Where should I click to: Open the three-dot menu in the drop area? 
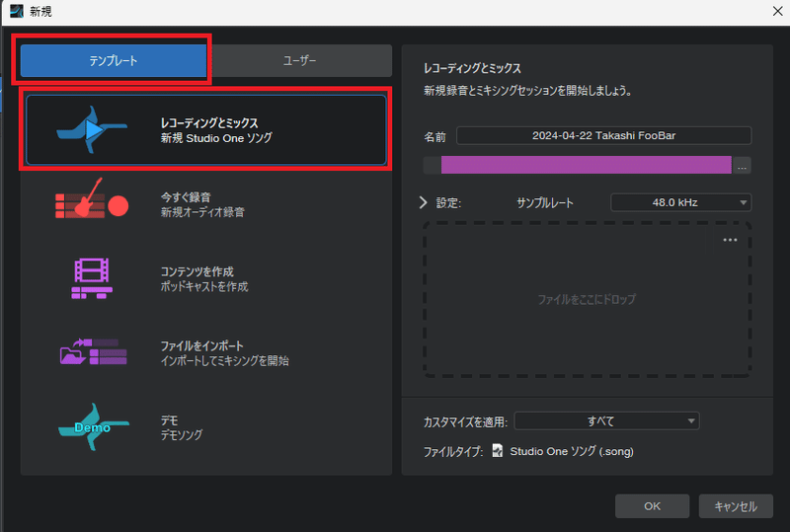pyautogui.click(x=730, y=240)
